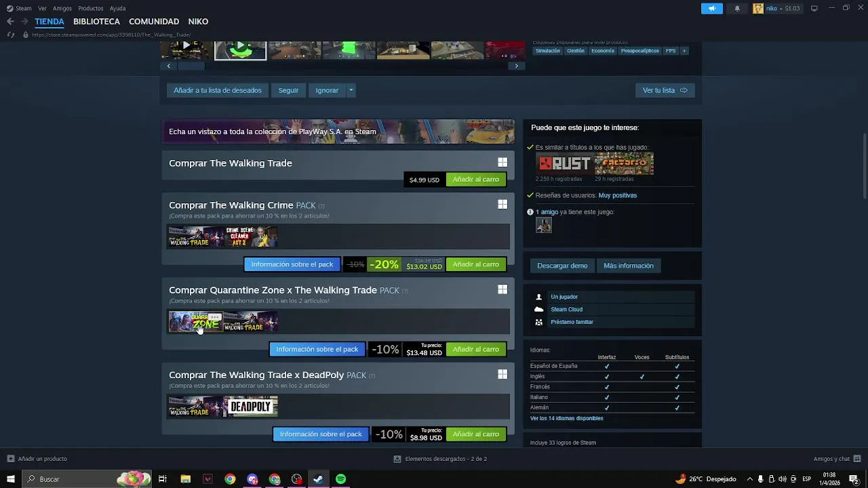Click help icon next to The Walking Crime PACK
The height and width of the screenshot is (488, 868).
point(321,206)
